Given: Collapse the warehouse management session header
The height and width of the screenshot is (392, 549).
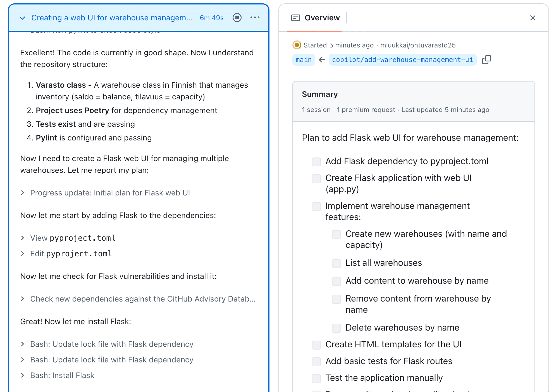Looking at the screenshot, I should click(x=22, y=18).
